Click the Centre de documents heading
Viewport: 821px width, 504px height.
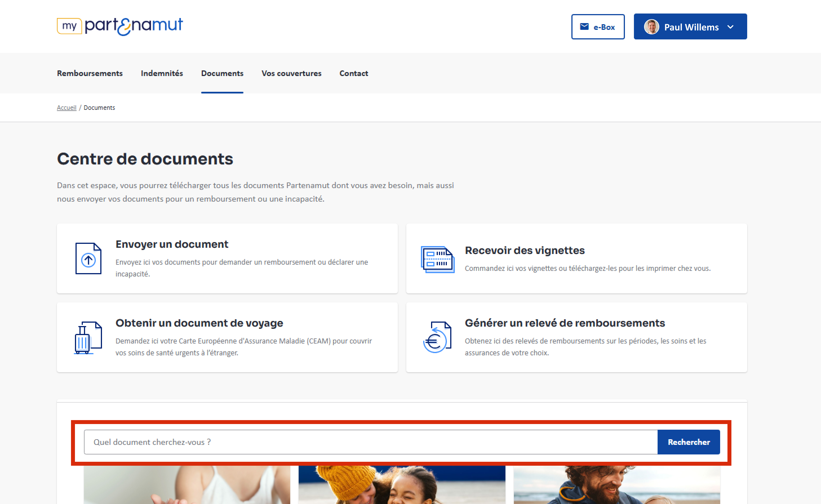pos(145,159)
